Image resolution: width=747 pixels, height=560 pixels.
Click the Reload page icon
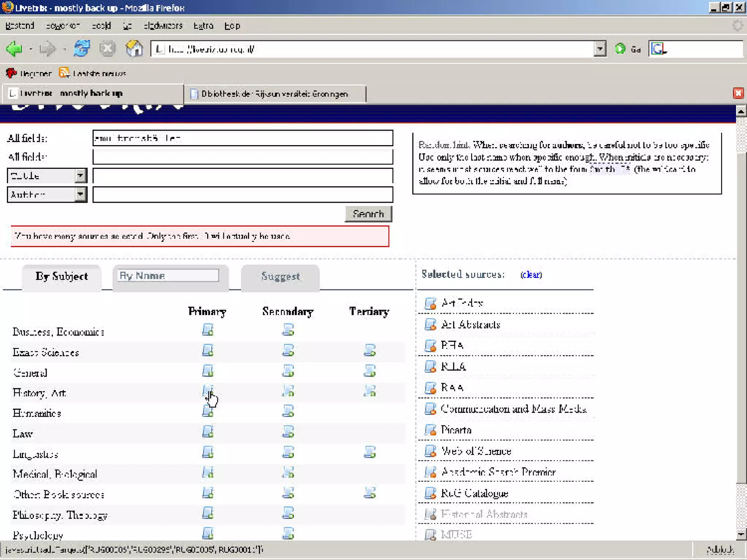82,48
